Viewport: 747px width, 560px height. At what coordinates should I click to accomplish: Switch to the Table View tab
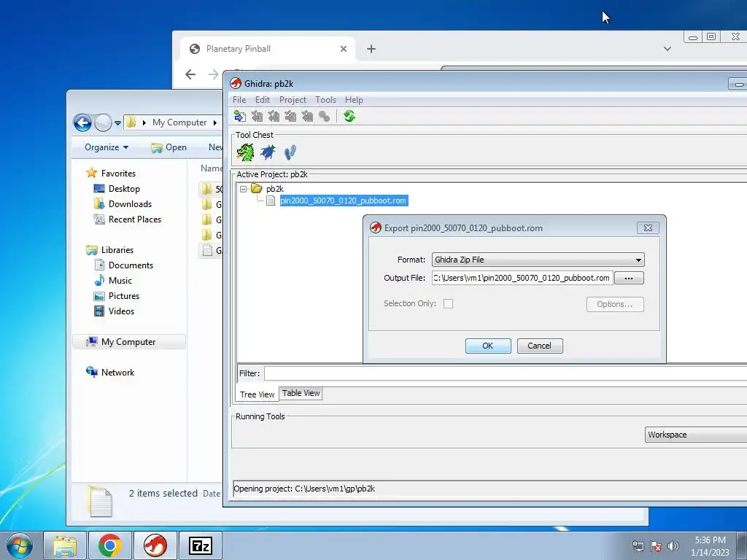point(301,393)
